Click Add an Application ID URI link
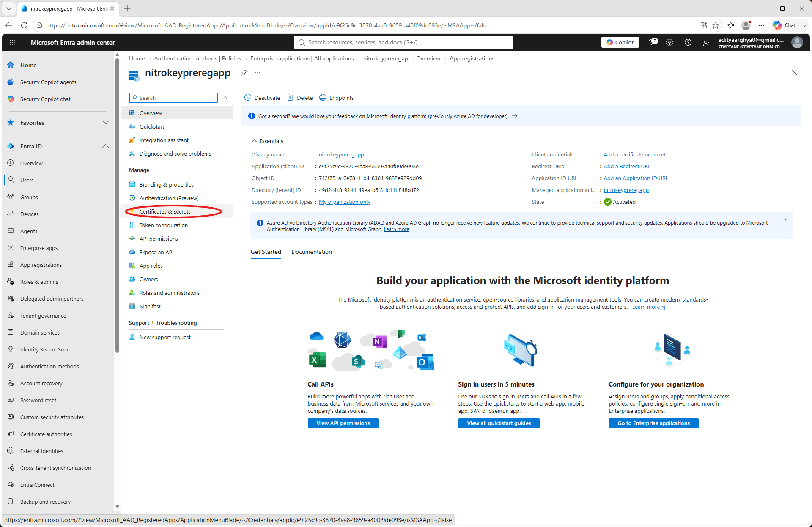Screen dimensions: 812x527 [x=635, y=178]
